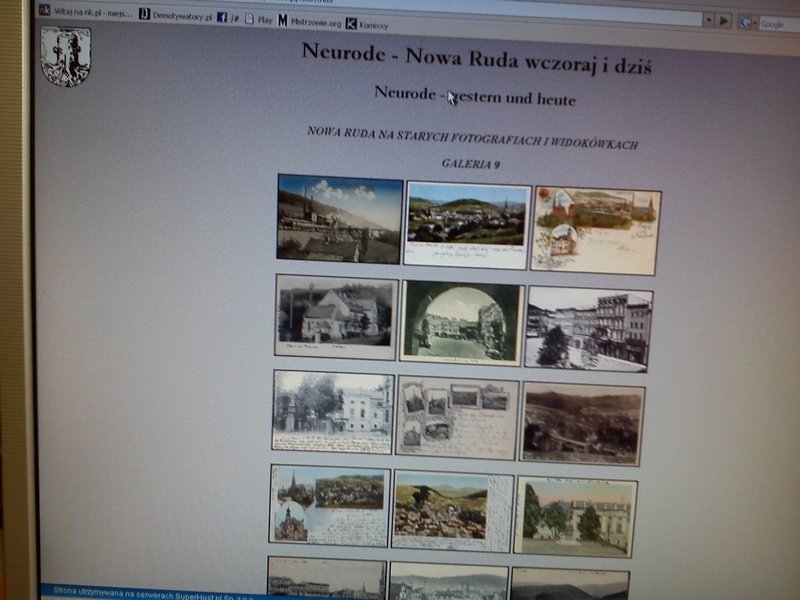Open the sepia valley panorama thumbnail
Viewport: 800px width, 600px height.
click(x=582, y=425)
